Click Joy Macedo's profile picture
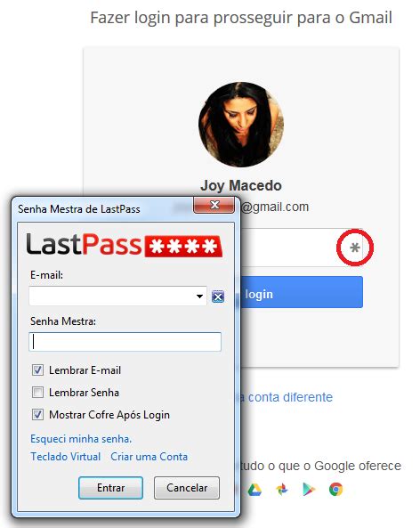The image size is (420, 528). coord(241,125)
